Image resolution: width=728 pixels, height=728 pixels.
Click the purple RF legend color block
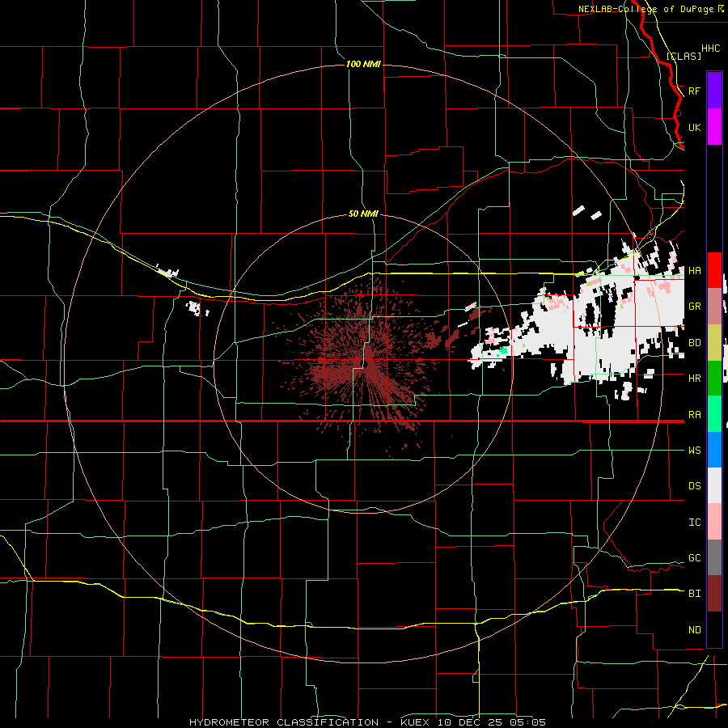pos(714,91)
